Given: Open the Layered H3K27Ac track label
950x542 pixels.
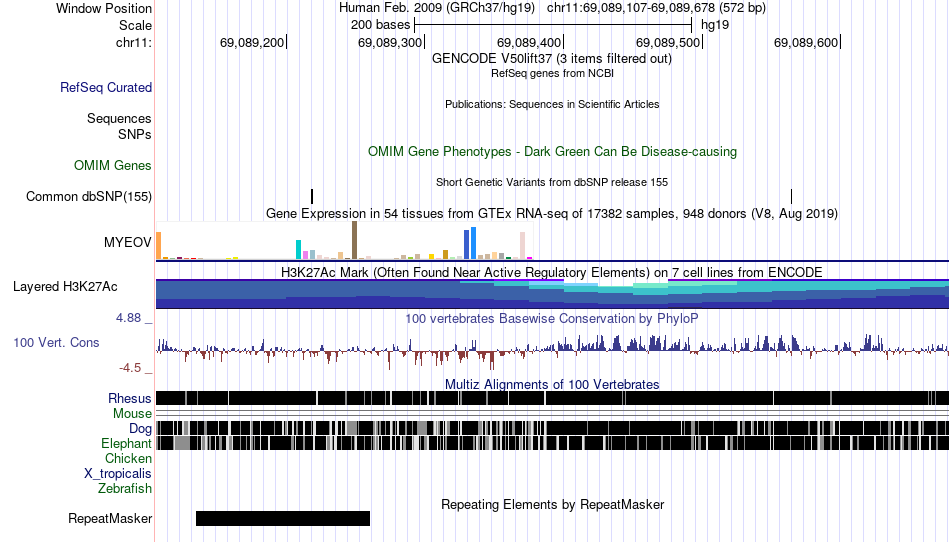Looking at the screenshot, I should click(x=65, y=286).
